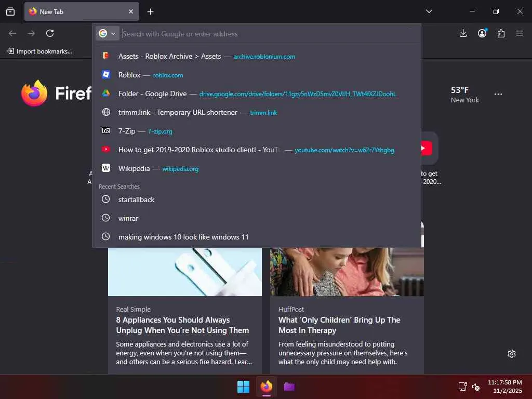This screenshot has height=399, width=532.
Task: Click the Roblox Archive favicon in suggestions
Action: (x=106, y=56)
